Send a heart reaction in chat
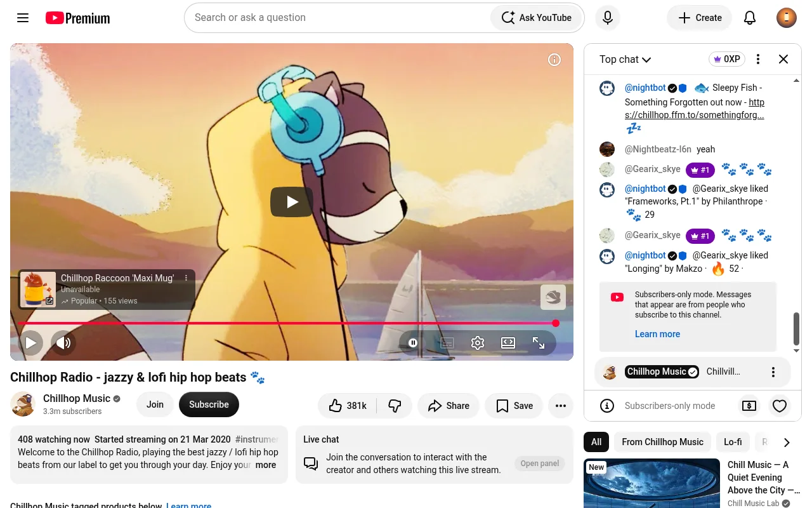812x508 pixels. (780, 406)
